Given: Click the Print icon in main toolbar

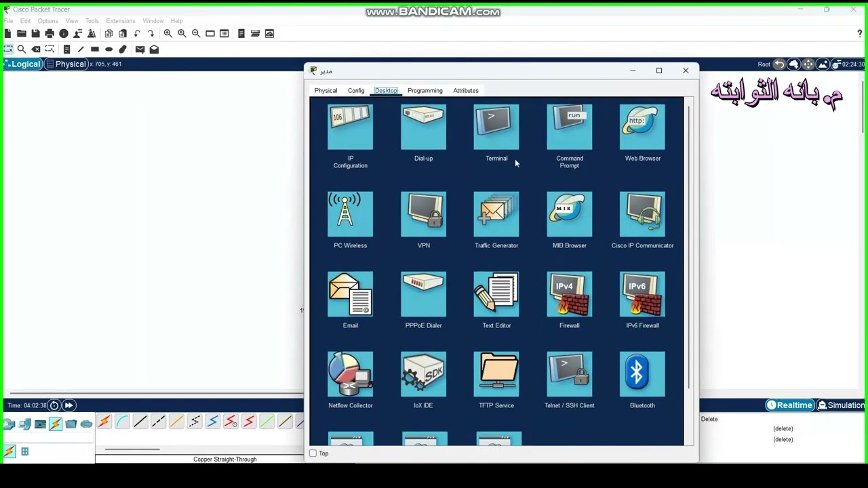Looking at the screenshot, I should pos(50,33).
